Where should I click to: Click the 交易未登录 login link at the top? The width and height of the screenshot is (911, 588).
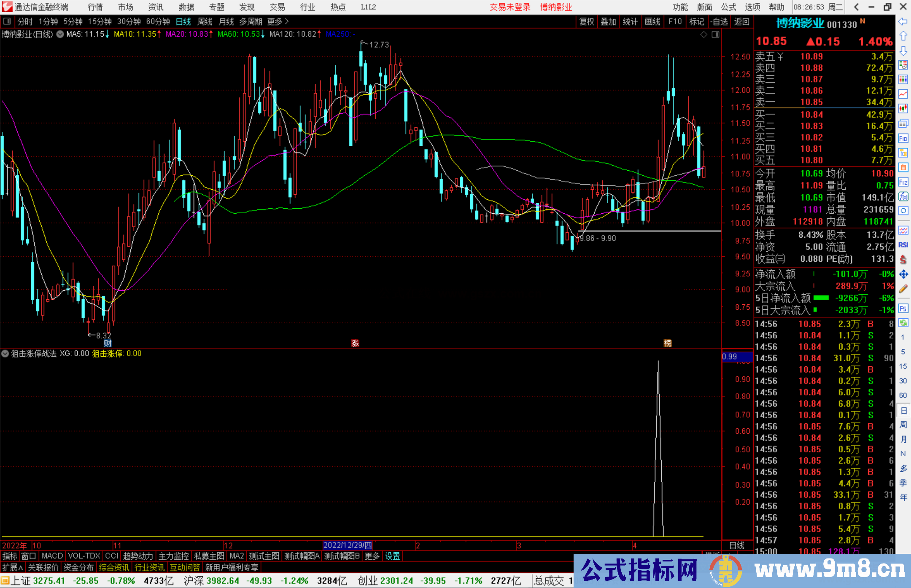(510, 7)
